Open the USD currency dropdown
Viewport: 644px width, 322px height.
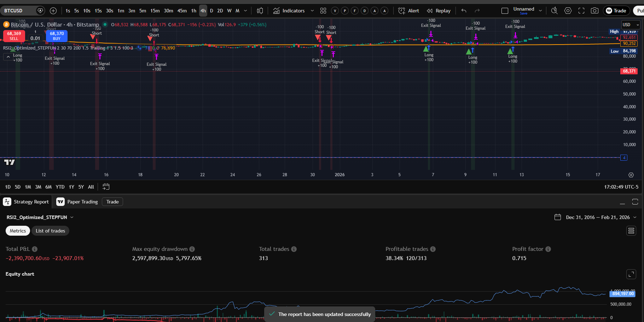pyautogui.click(x=631, y=25)
